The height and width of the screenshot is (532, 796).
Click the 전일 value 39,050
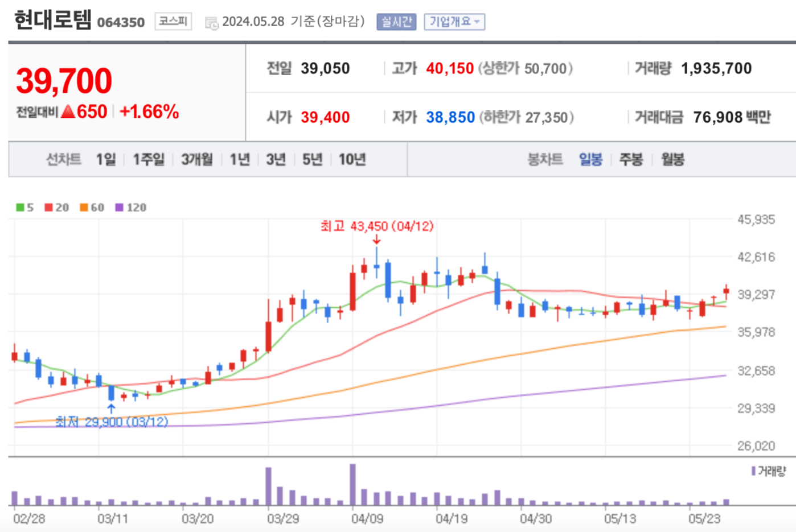(x=325, y=69)
